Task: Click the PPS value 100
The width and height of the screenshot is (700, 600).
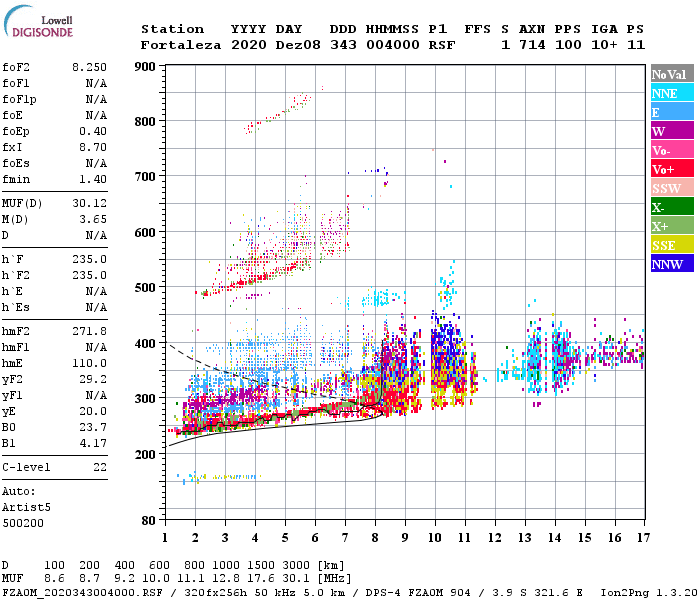Action: (568, 45)
